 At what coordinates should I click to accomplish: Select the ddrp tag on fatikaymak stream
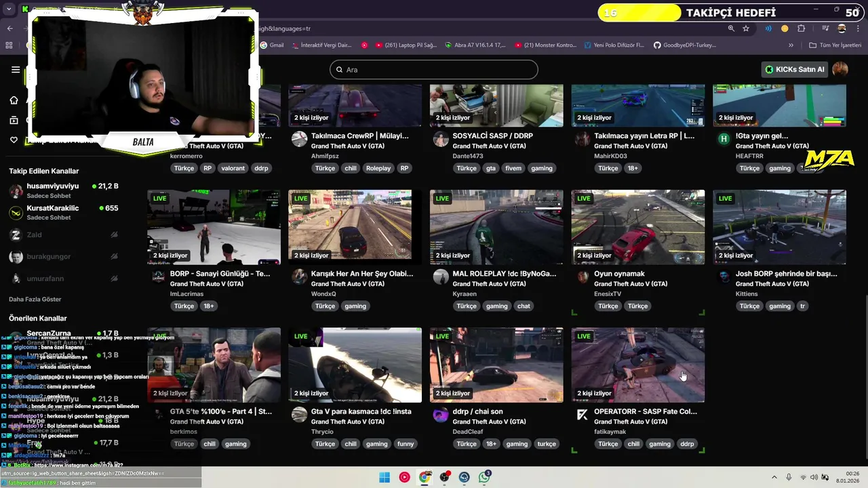click(x=687, y=444)
